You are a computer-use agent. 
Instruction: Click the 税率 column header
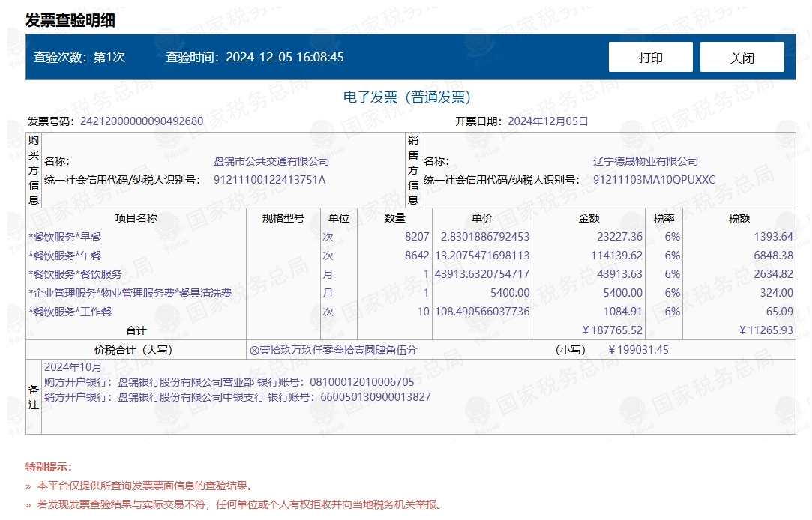coord(664,218)
